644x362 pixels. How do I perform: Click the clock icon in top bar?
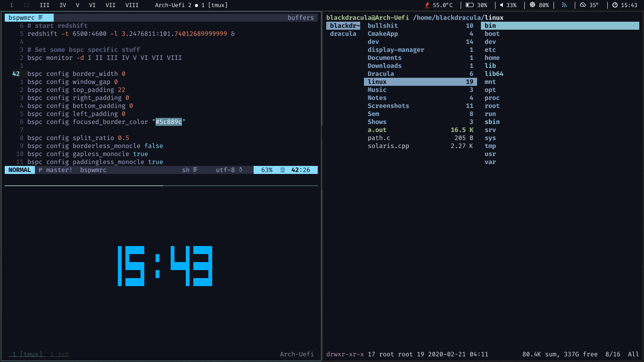(x=615, y=5)
